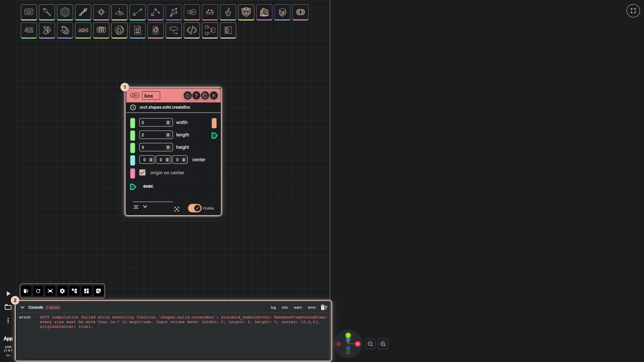This screenshot has height=362, width=644.
Task: Open the help button on box node
Action: point(196,96)
